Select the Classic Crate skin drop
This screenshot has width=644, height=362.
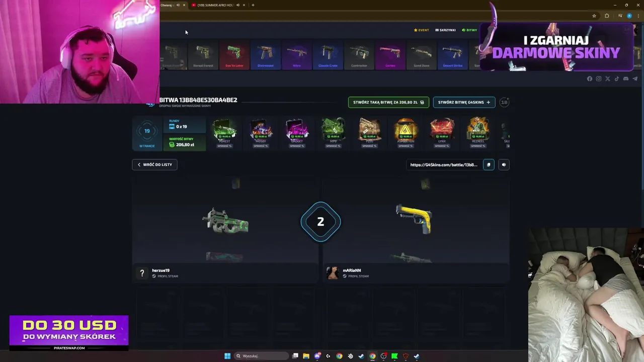[328, 55]
